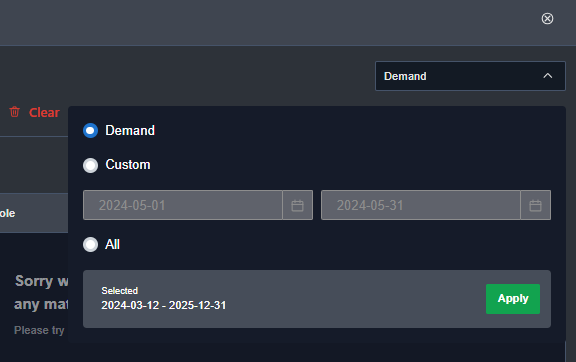
Task: Open the end date calendar icon
Action: click(536, 205)
